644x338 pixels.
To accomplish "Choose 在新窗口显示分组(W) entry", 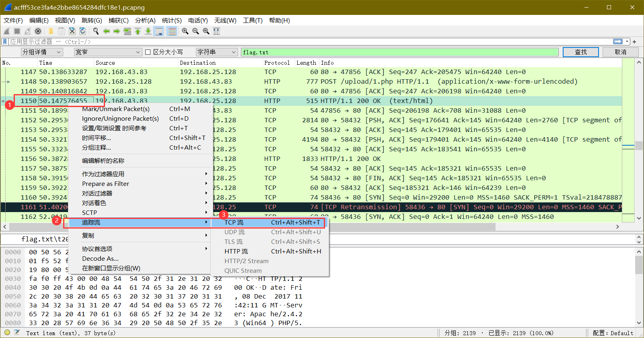I will coord(140,268).
